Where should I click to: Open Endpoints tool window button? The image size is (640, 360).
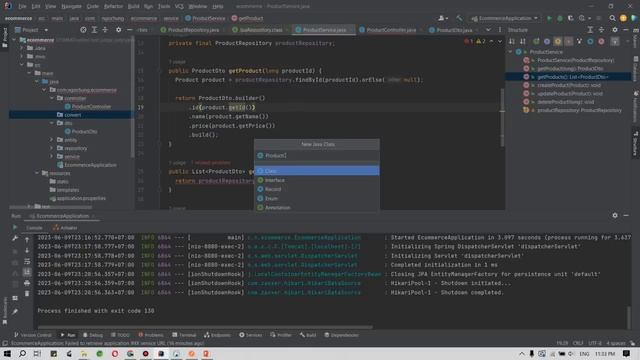click(x=217, y=335)
